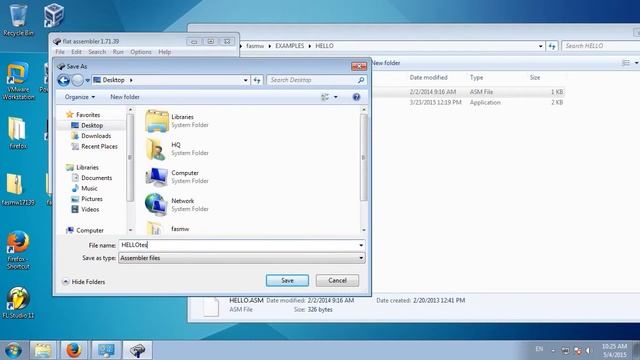The width and height of the screenshot is (640, 360).
Task: Select Videos under Libraries
Action: click(x=90, y=209)
